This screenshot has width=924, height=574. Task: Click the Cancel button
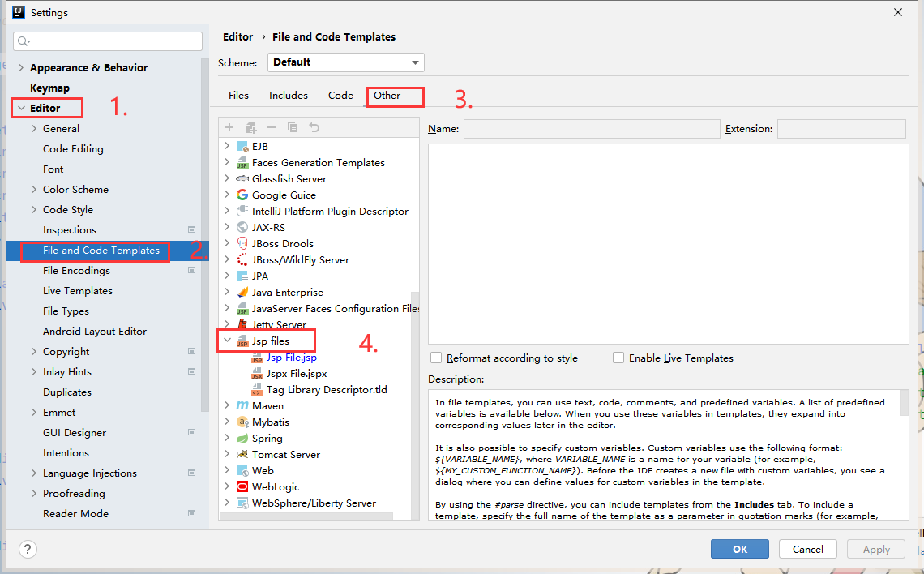[808, 549]
